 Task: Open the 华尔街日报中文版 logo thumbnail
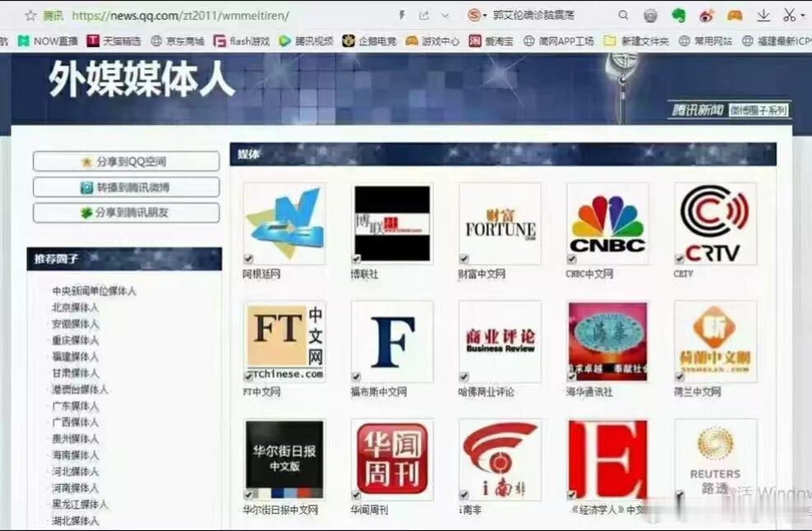pyautogui.click(x=284, y=460)
